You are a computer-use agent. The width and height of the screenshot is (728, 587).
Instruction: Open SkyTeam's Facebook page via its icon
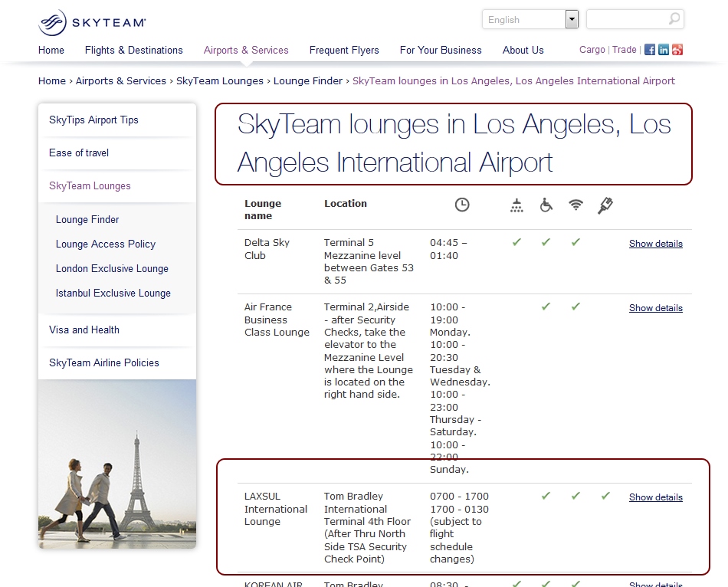tap(648, 49)
